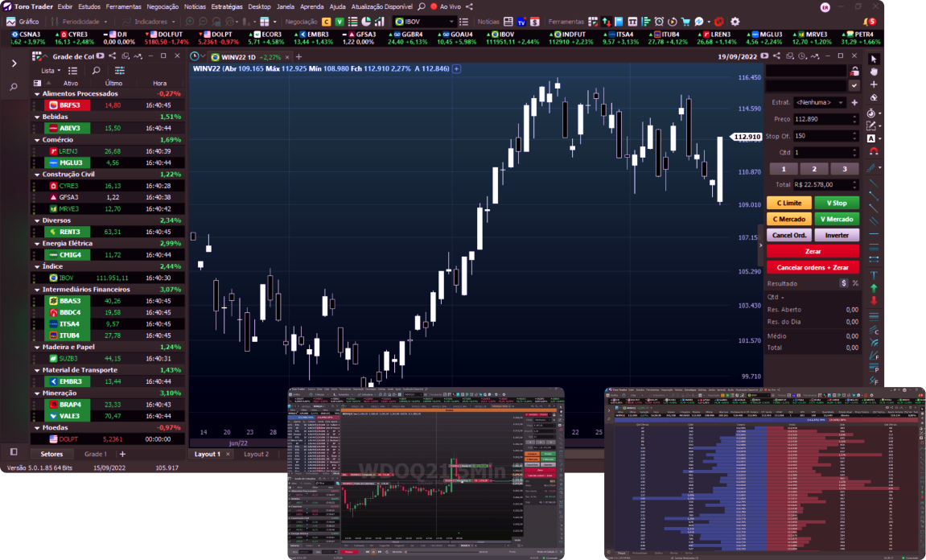Click the orange C buy icon
This screenshot has width=926, height=560.
(326, 21)
